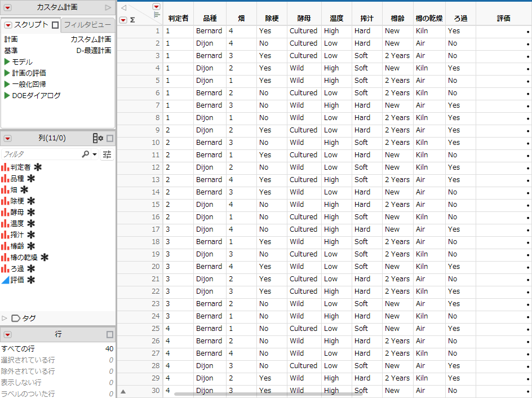
Task: Toggle the square box in 列 panel header
Action: pos(110,138)
